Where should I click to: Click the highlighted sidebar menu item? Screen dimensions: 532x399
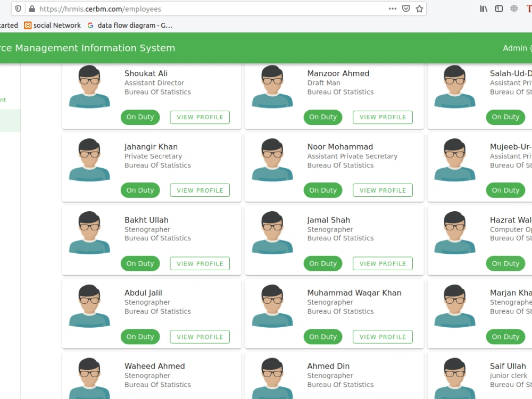[x=10, y=120]
